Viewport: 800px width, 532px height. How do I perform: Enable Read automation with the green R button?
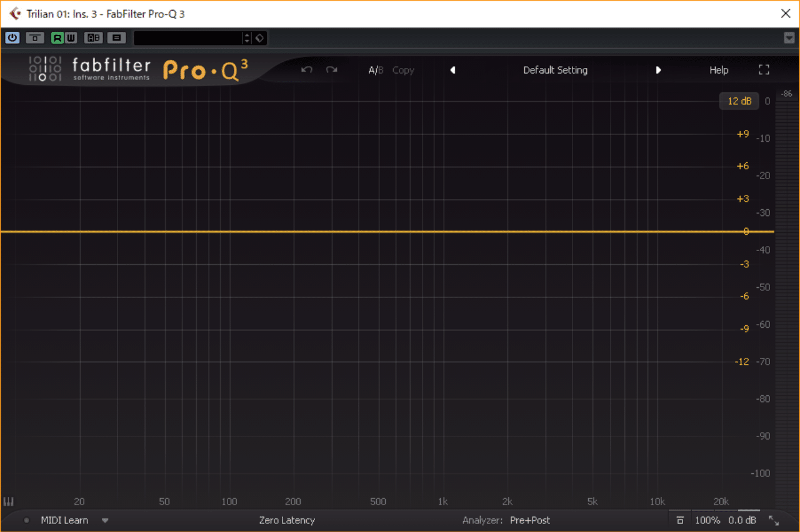pyautogui.click(x=57, y=38)
